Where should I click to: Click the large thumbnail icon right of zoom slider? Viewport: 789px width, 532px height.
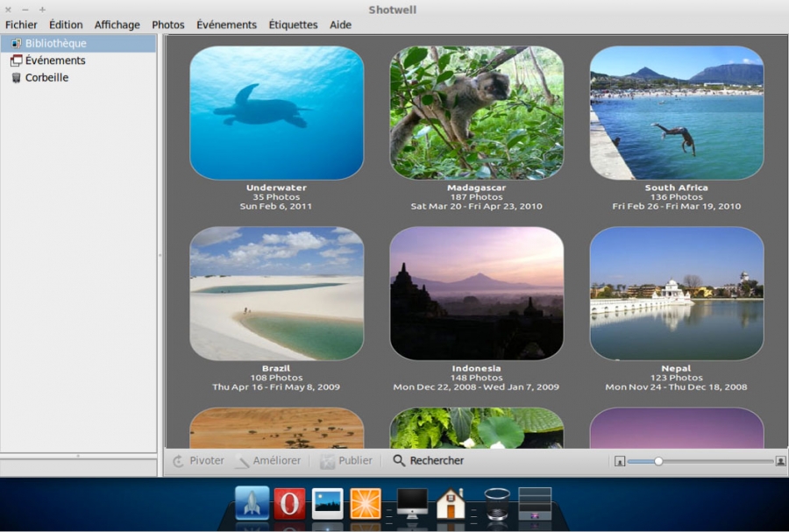(x=780, y=461)
